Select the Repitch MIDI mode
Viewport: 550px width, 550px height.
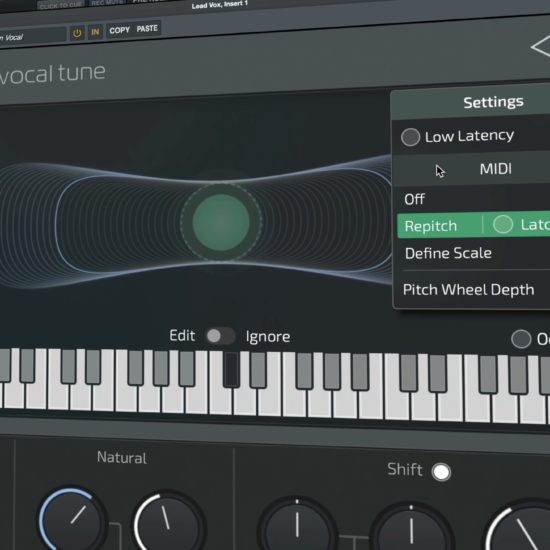pos(430,226)
